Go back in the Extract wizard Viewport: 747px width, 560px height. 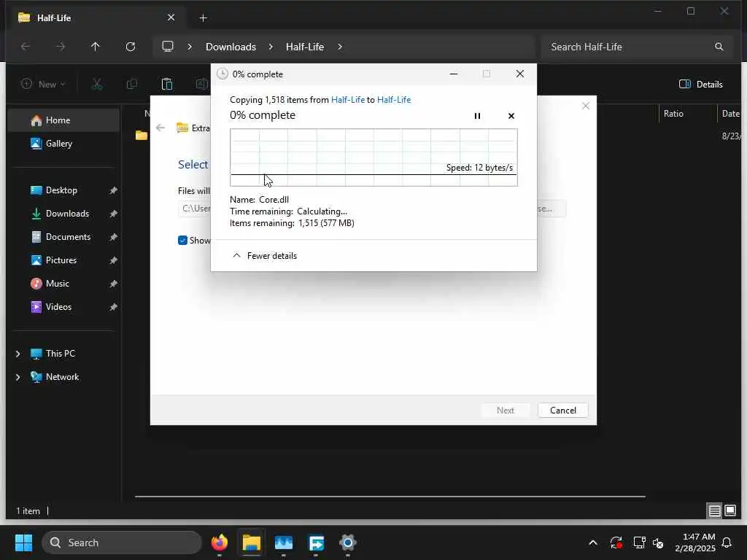pos(160,128)
